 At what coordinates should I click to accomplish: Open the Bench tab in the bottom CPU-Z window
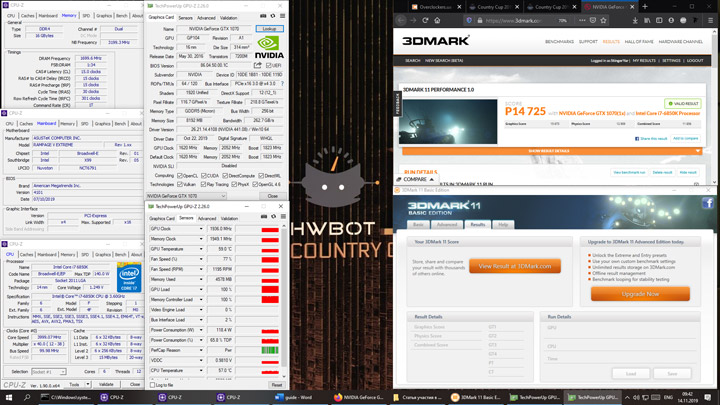121,254
